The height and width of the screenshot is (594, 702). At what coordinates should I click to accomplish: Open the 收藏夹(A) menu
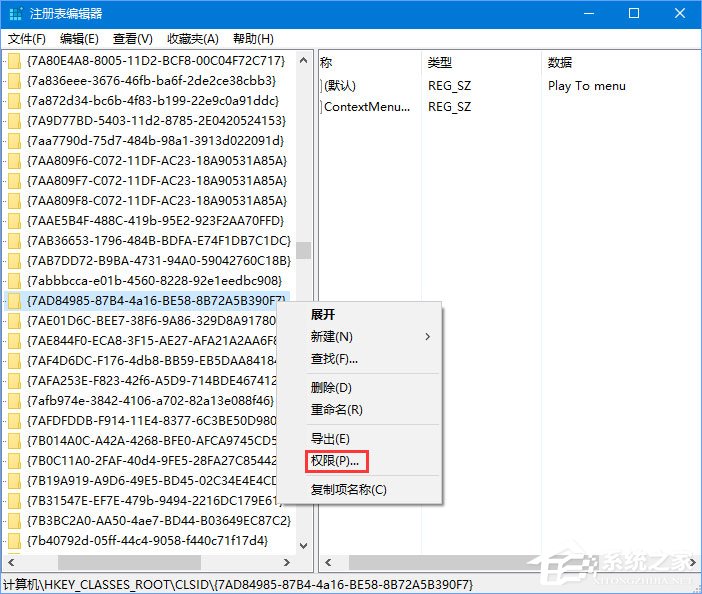point(193,39)
